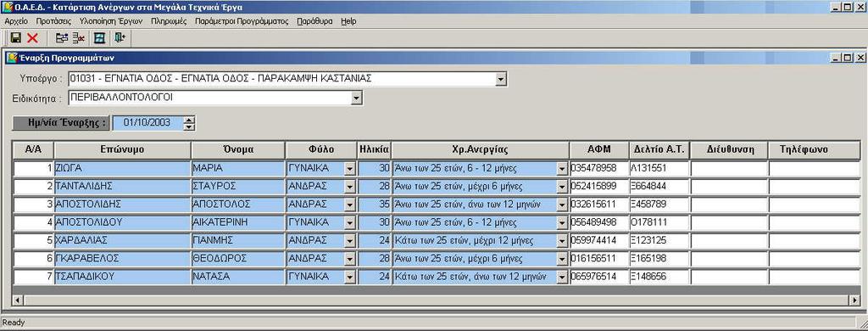
Task: Click the ΑΦΜ value 035478958
Action: tap(599, 168)
